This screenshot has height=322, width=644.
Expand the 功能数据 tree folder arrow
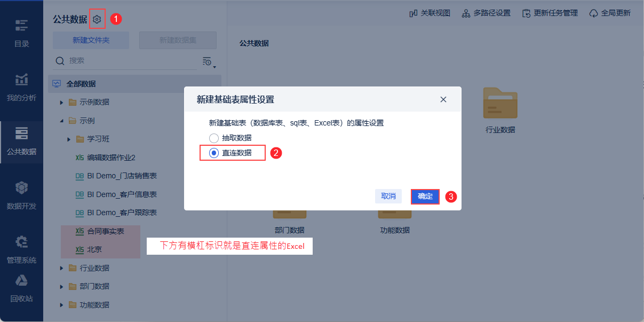click(62, 305)
